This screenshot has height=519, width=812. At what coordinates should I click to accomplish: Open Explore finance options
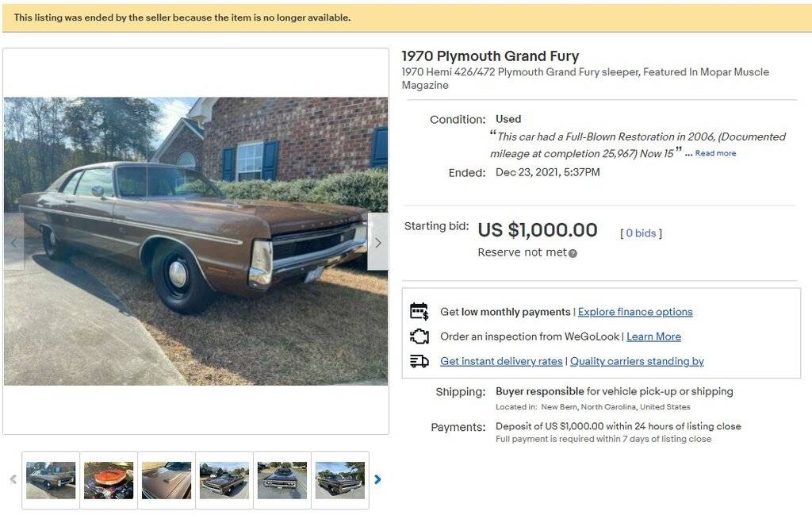635,311
